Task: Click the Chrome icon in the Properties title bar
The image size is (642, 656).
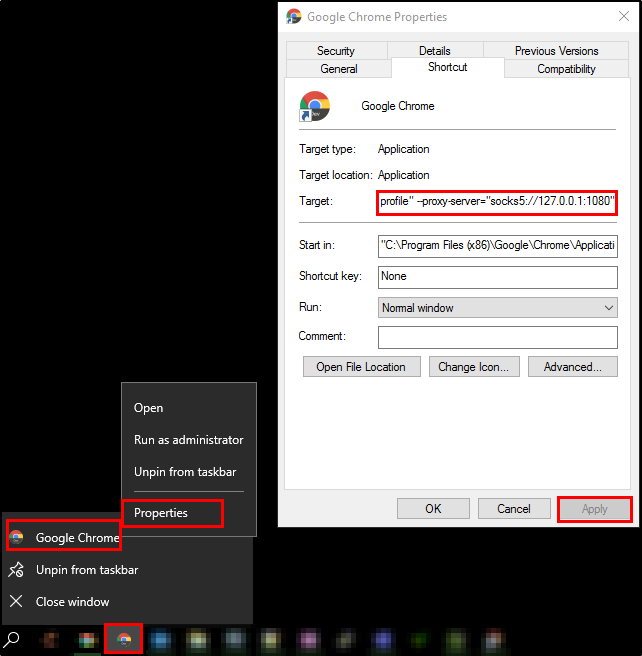Action: [294, 17]
